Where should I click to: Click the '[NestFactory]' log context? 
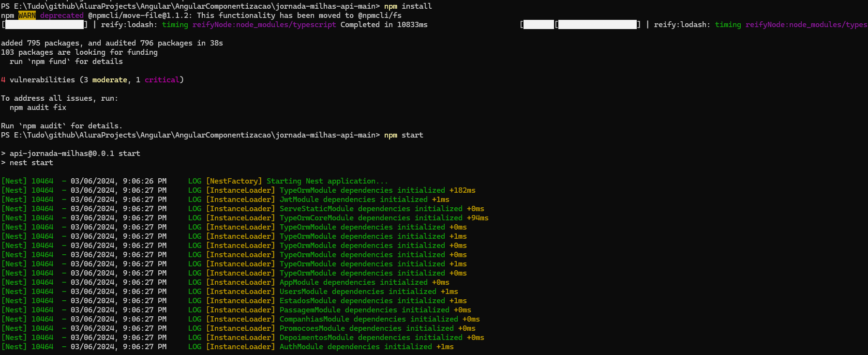234,181
